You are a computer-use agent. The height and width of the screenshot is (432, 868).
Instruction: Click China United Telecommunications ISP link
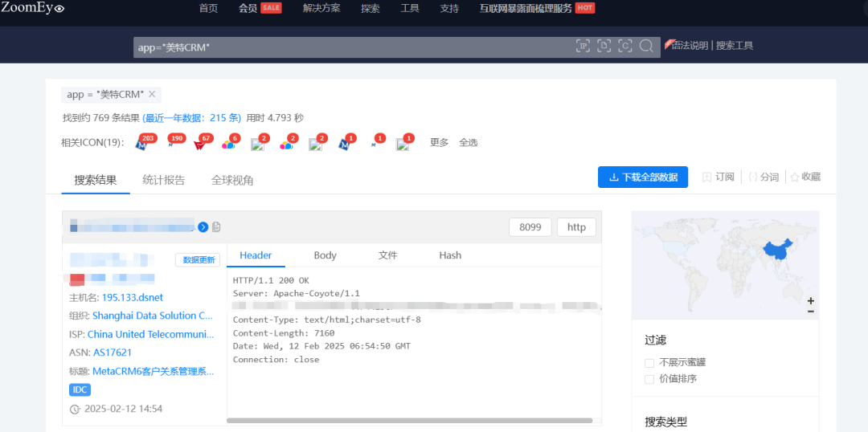tap(150, 335)
